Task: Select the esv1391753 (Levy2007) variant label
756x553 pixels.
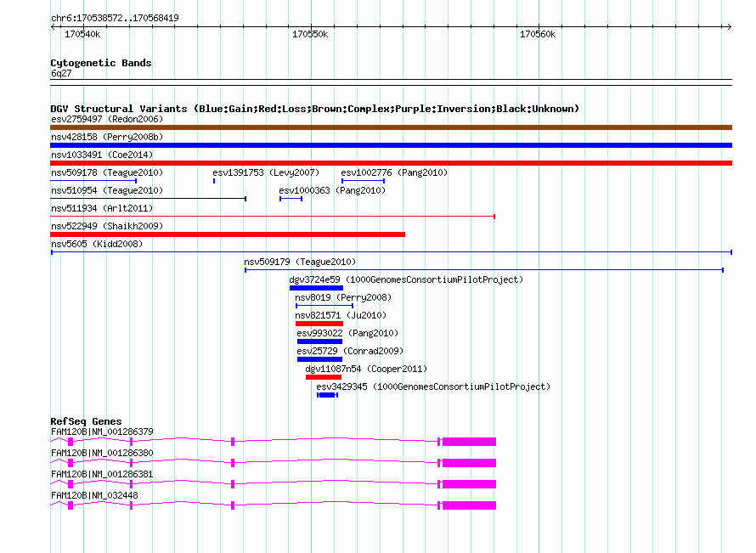Action: pyautogui.click(x=266, y=172)
